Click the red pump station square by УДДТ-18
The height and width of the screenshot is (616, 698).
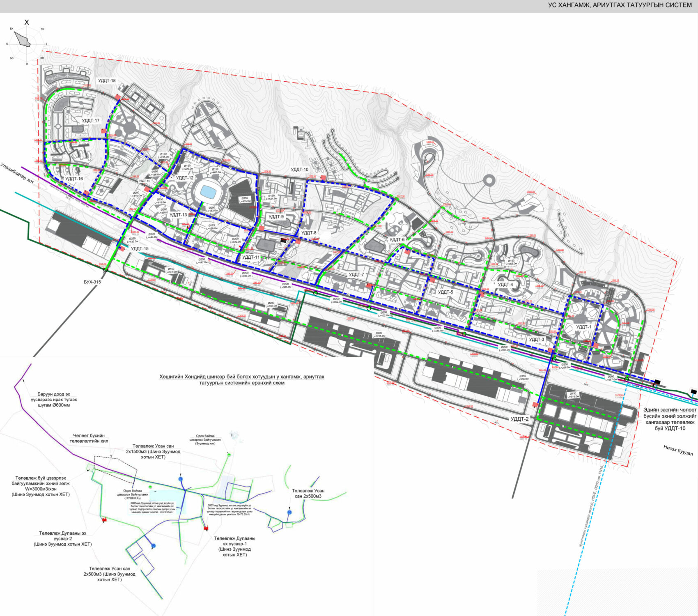pos(117,97)
